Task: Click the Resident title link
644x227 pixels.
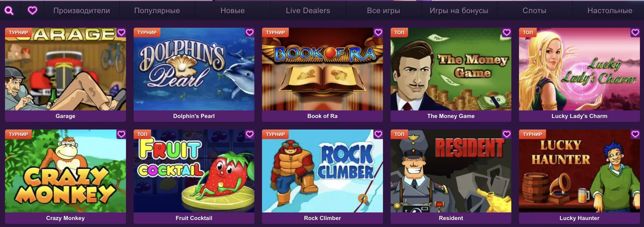Action: pyautogui.click(x=451, y=218)
